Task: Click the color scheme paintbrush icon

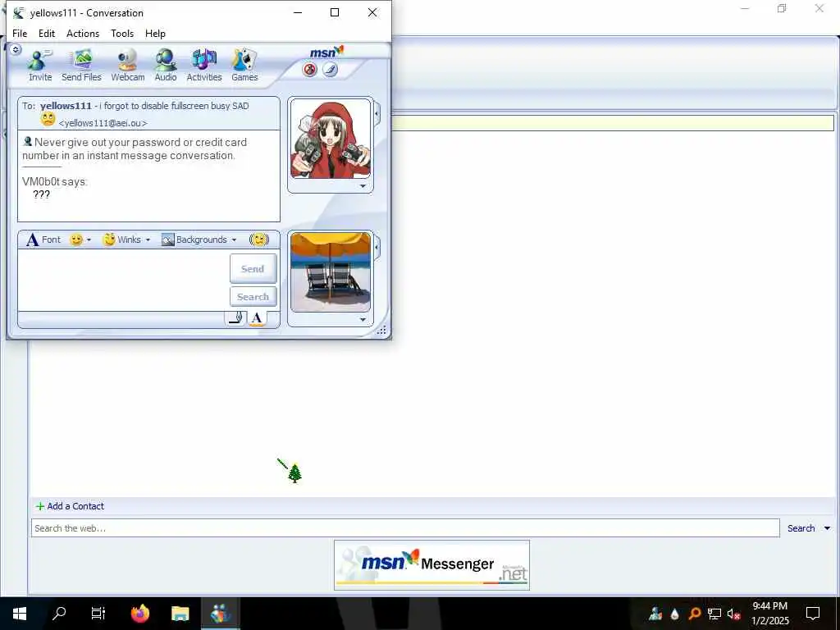Action: click(x=330, y=70)
